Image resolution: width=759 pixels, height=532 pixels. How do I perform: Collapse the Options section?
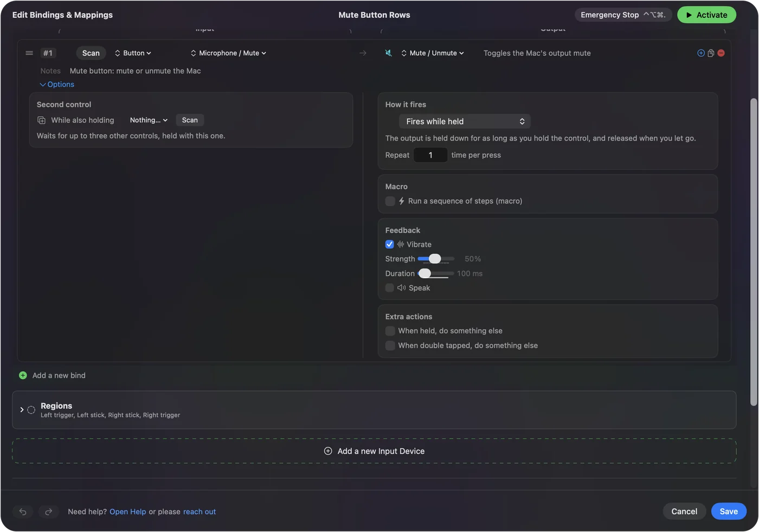pyautogui.click(x=57, y=85)
